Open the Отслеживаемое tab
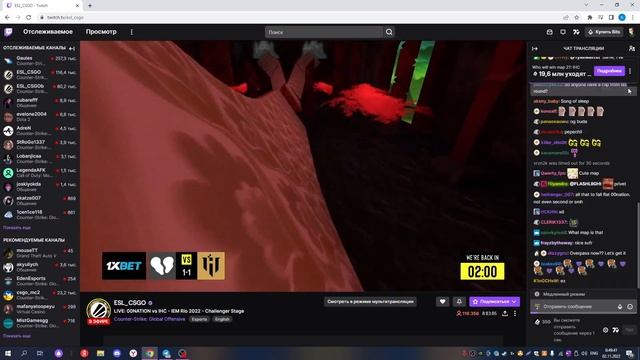This screenshot has width=640, height=360. pyautogui.click(x=48, y=32)
